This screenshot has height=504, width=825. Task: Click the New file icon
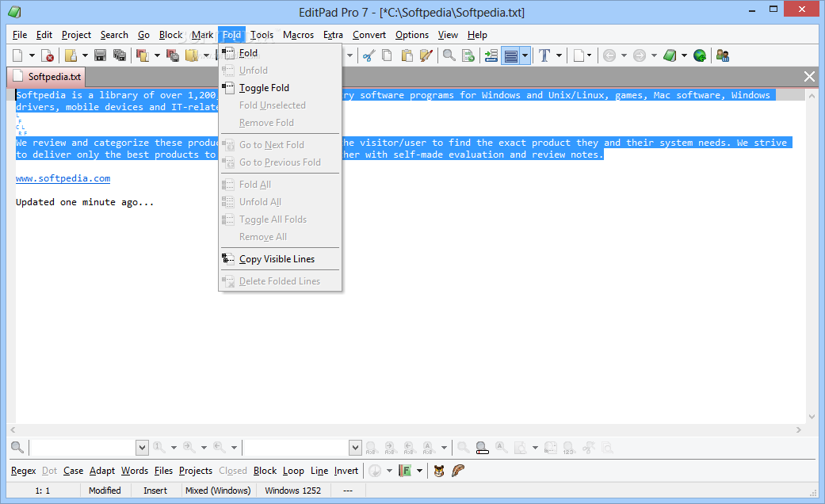(x=18, y=55)
